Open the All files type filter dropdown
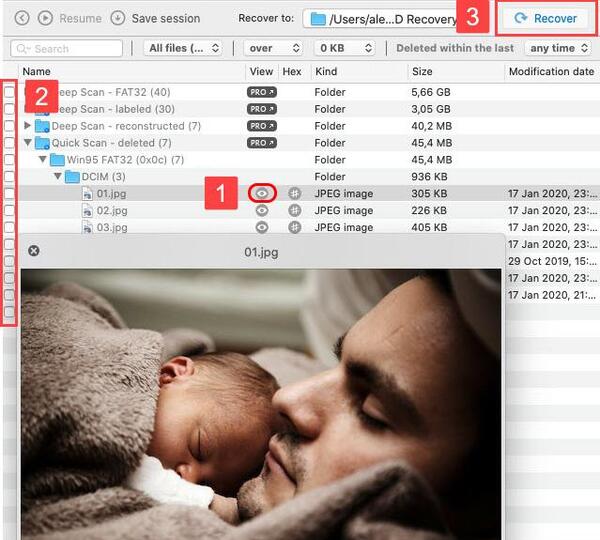Image resolution: width=600 pixels, height=540 pixels. pos(183,48)
